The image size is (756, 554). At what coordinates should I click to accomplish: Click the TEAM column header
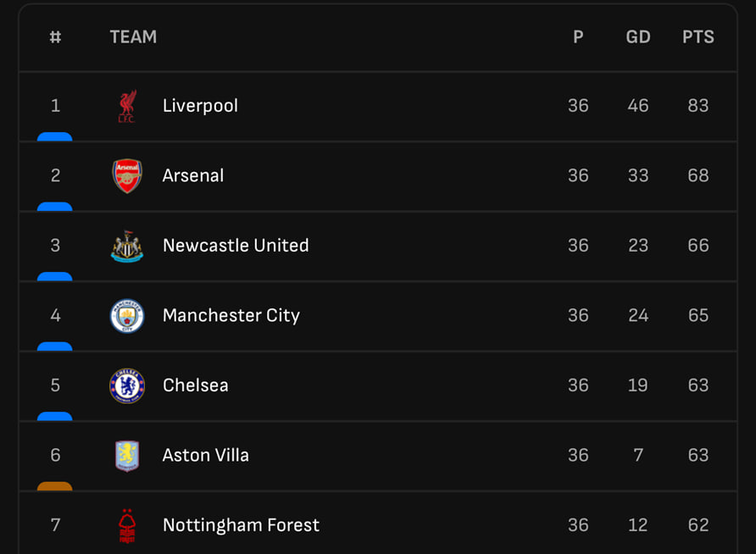point(133,37)
